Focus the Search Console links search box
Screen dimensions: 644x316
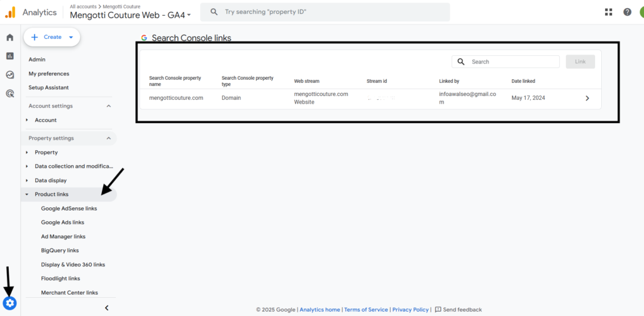pos(506,62)
